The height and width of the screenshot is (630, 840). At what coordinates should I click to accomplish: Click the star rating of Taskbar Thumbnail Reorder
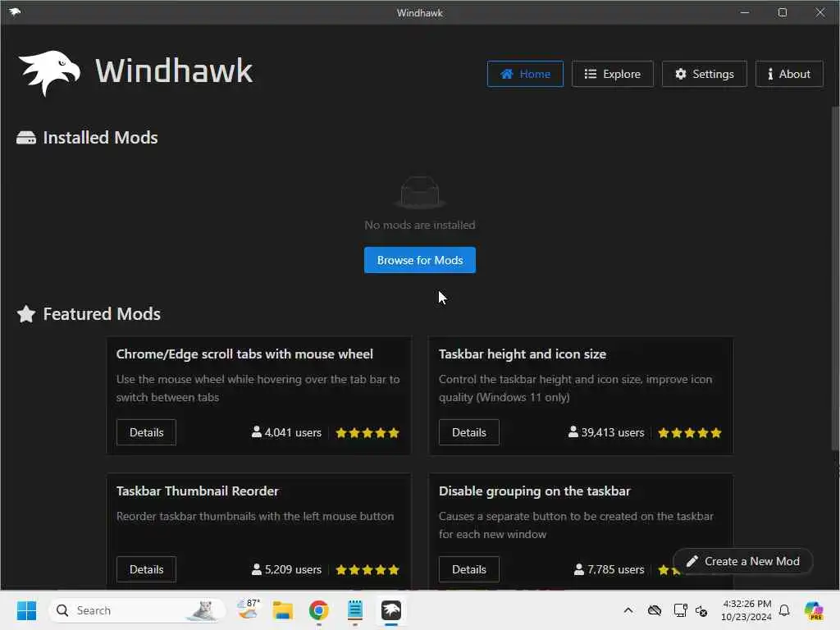(x=367, y=569)
